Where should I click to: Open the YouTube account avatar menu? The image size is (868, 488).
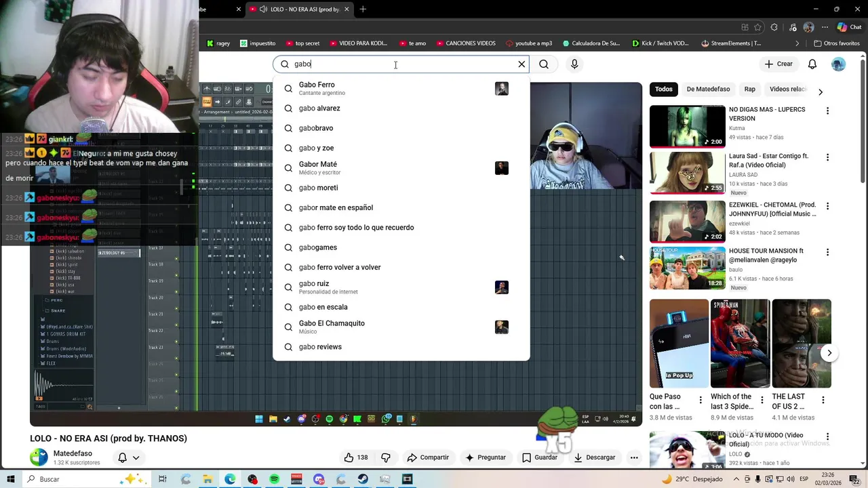pyautogui.click(x=839, y=64)
